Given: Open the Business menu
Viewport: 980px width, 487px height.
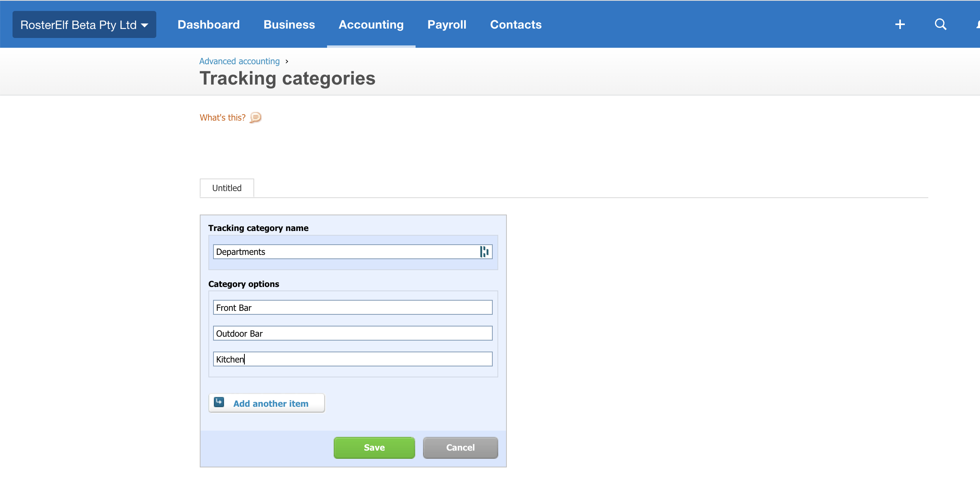Looking at the screenshot, I should pos(289,24).
